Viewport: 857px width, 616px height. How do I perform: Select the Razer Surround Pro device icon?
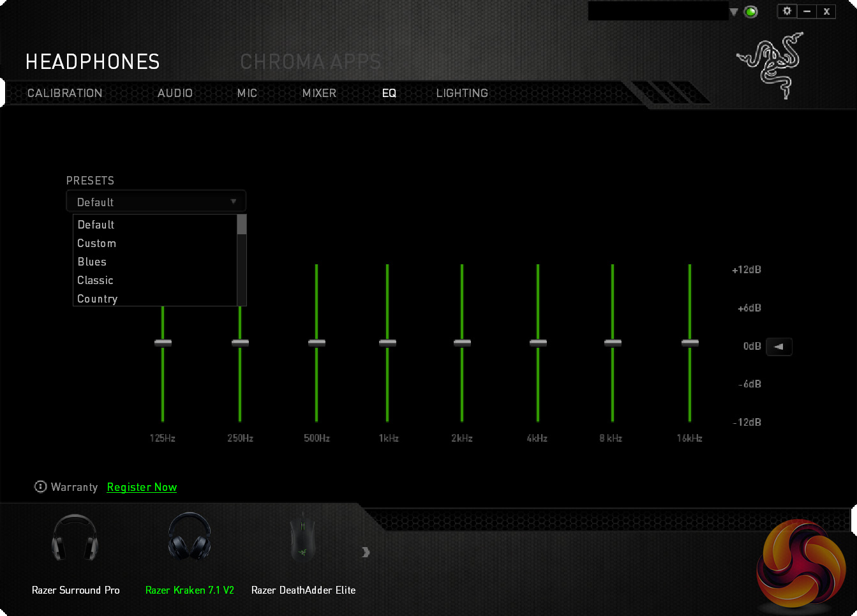click(x=75, y=537)
